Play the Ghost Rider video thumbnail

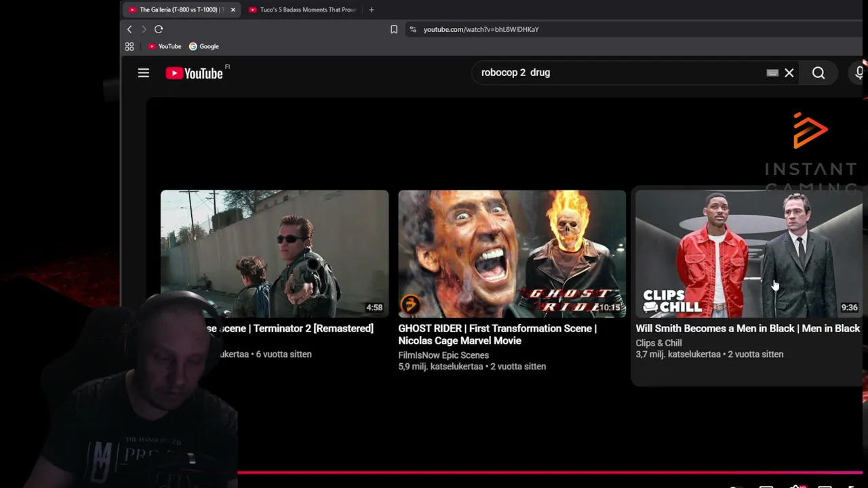[512, 253]
